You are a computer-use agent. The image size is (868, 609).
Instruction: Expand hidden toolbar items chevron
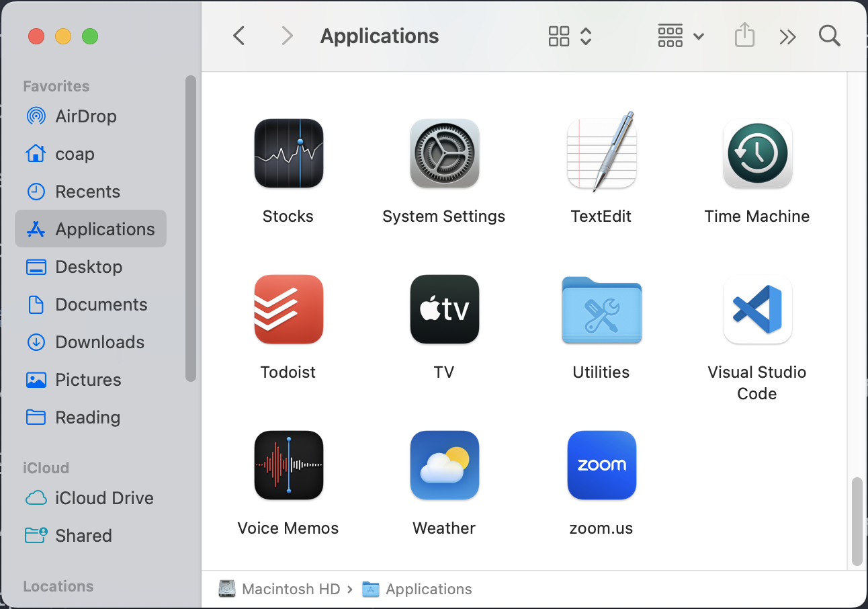coord(787,36)
